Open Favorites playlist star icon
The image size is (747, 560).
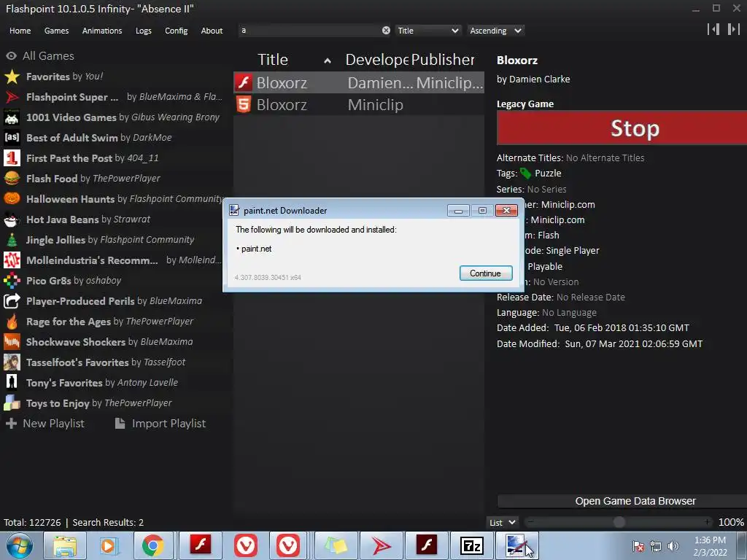12,77
